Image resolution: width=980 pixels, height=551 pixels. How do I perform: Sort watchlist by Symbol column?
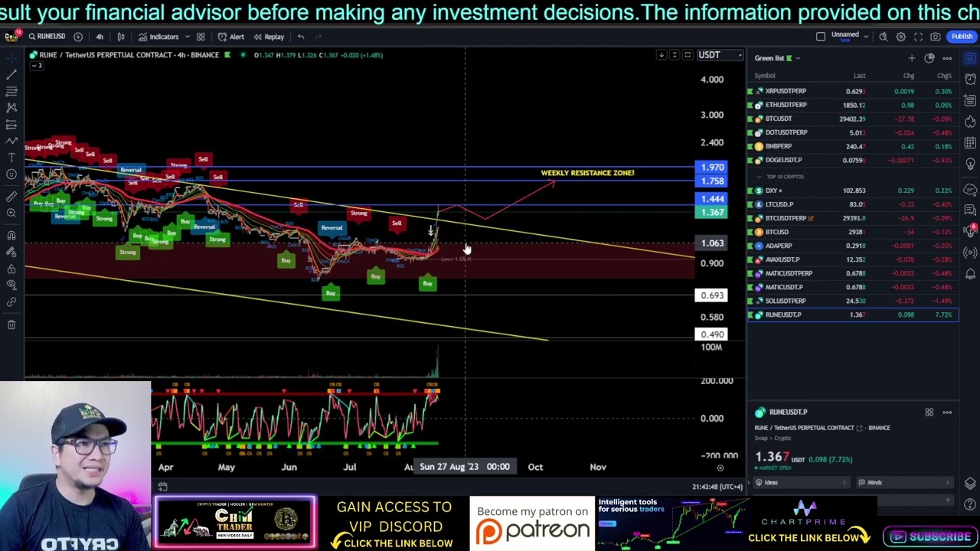[765, 76]
